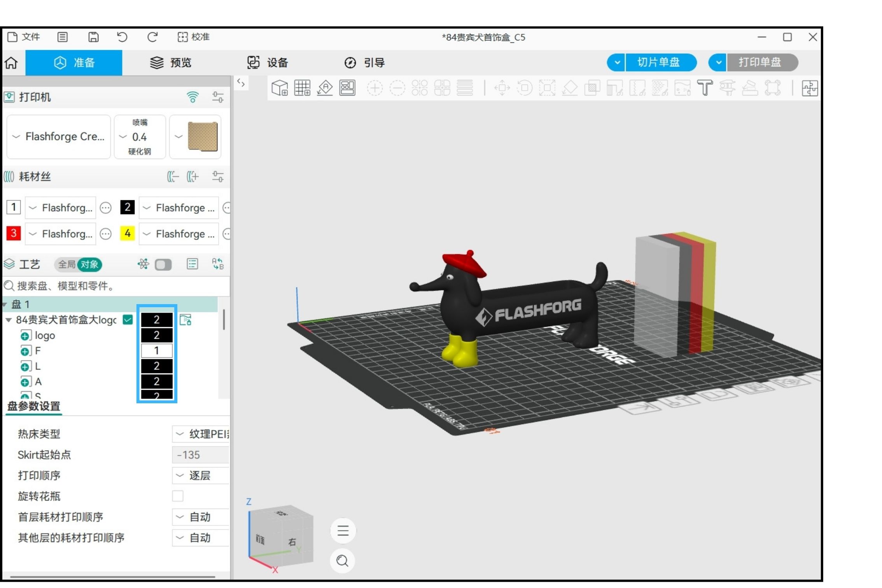Collapse the 84贵宾犬首饰盒大logo tree item
Image resolution: width=882 pixels, height=588 pixels.
(8, 320)
